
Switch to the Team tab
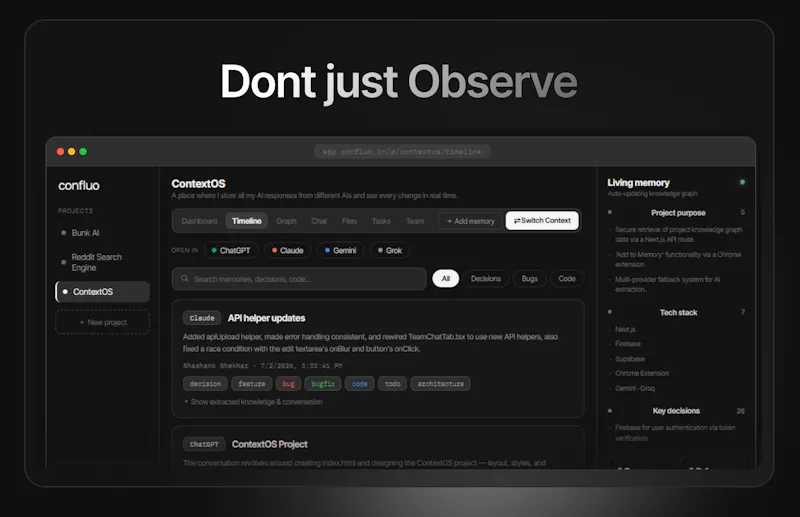[x=415, y=221]
